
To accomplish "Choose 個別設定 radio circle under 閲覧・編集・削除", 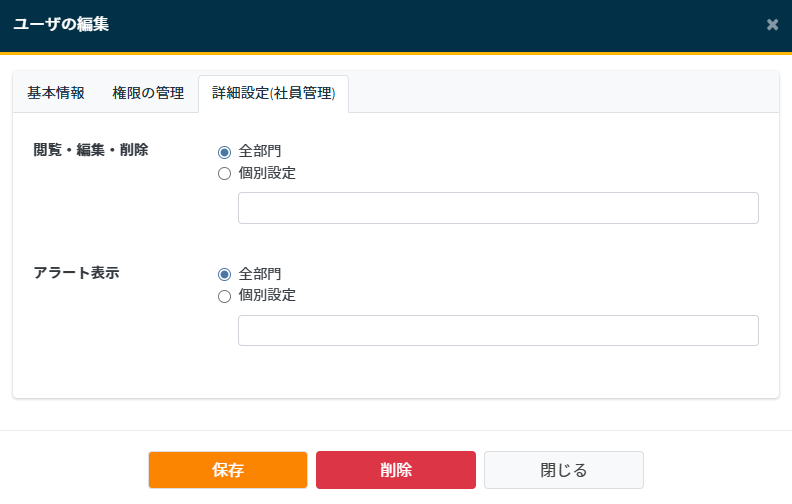I will tap(224, 173).
